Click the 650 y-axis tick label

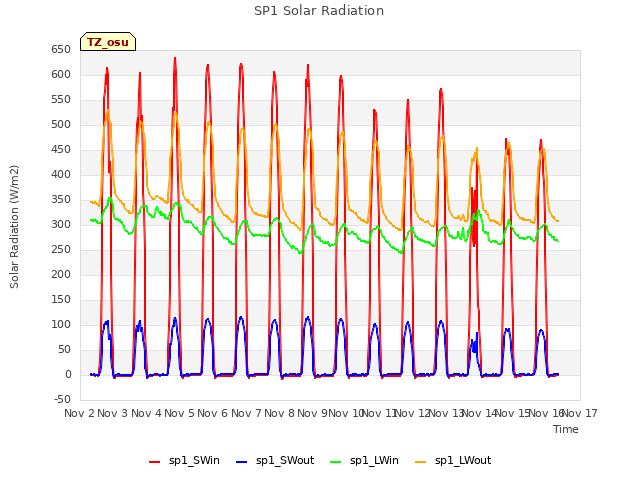(x=61, y=50)
